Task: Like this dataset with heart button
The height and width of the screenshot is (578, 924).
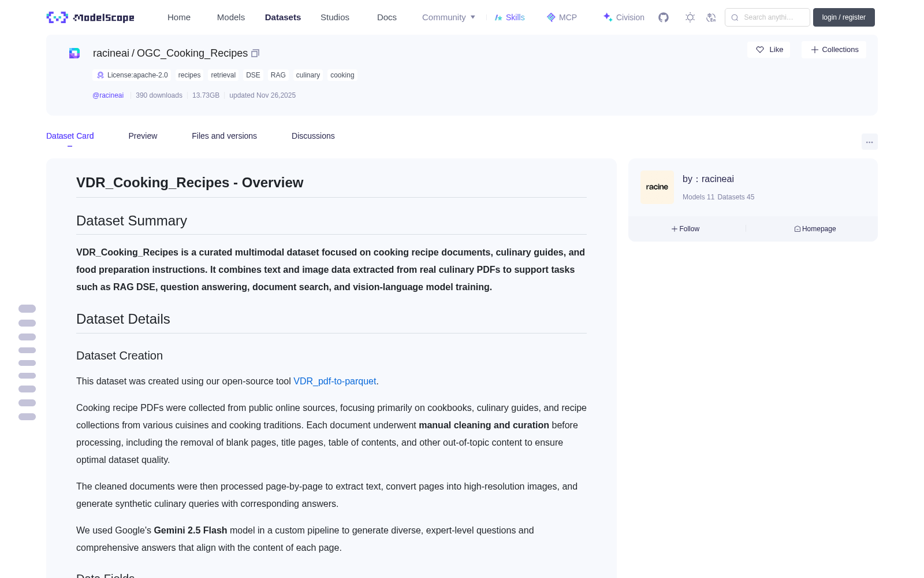Action: pyautogui.click(x=769, y=50)
